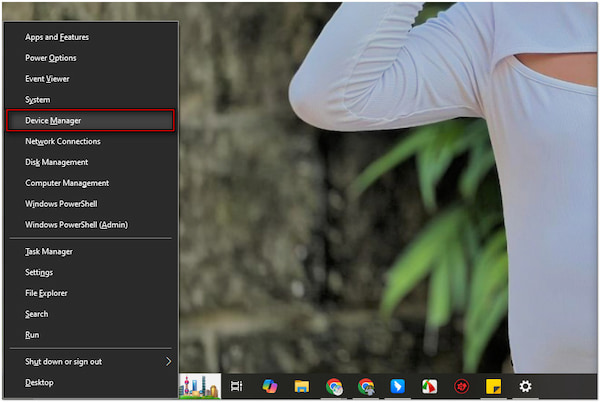Viewport: 600px width, 402px height.
Task: Choose Computer Management
Action: tap(67, 183)
